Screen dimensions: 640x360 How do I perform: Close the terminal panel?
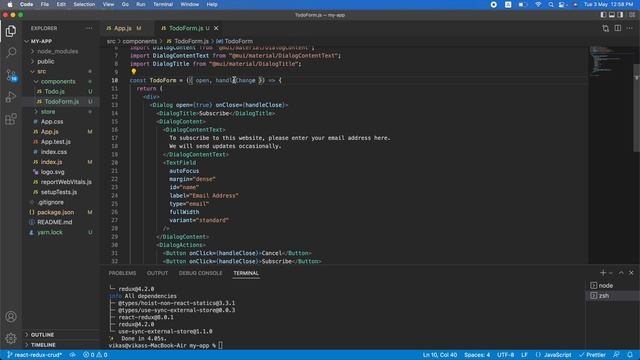(x=631, y=273)
